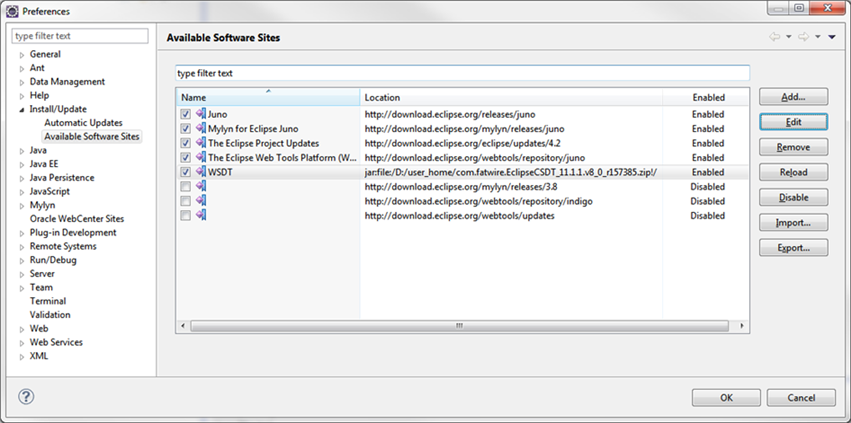The width and height of the screenshot is (851, 423).
Task: Click the site icon in the mylyn/releases/3.8 row
Action: point(201,186)
